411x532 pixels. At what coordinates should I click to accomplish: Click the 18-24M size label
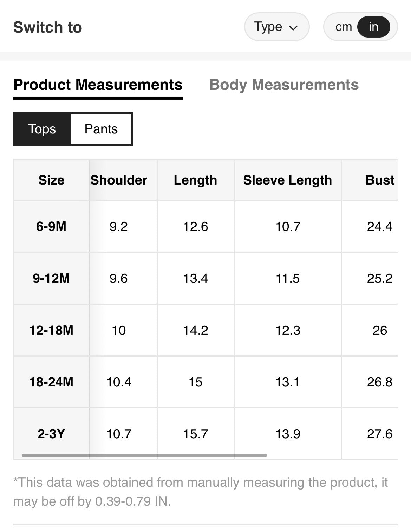click(51, 382)
